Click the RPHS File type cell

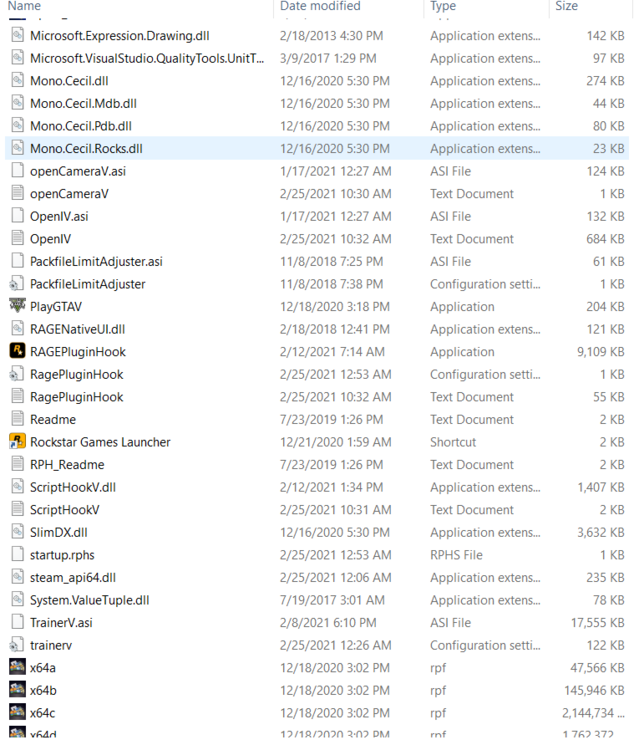pyautogui.click(x=456, y=555)
